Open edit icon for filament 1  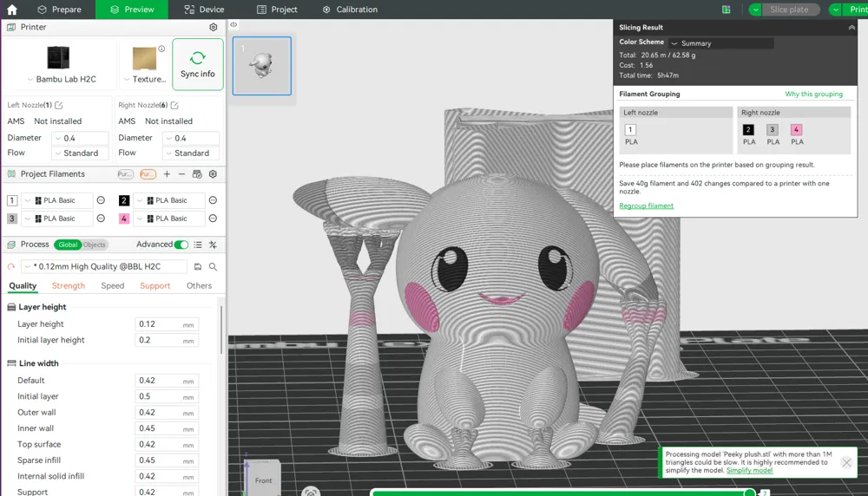(x=101, y=200)
